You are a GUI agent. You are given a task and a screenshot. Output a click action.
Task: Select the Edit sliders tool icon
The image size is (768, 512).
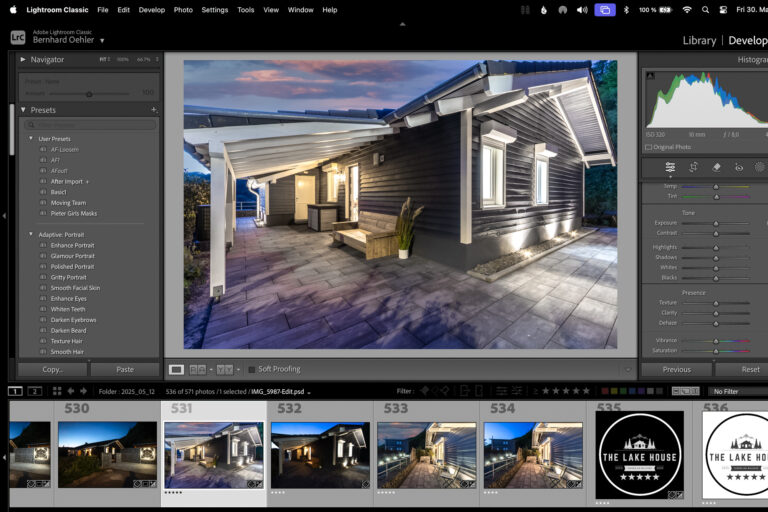click(670, 167)
